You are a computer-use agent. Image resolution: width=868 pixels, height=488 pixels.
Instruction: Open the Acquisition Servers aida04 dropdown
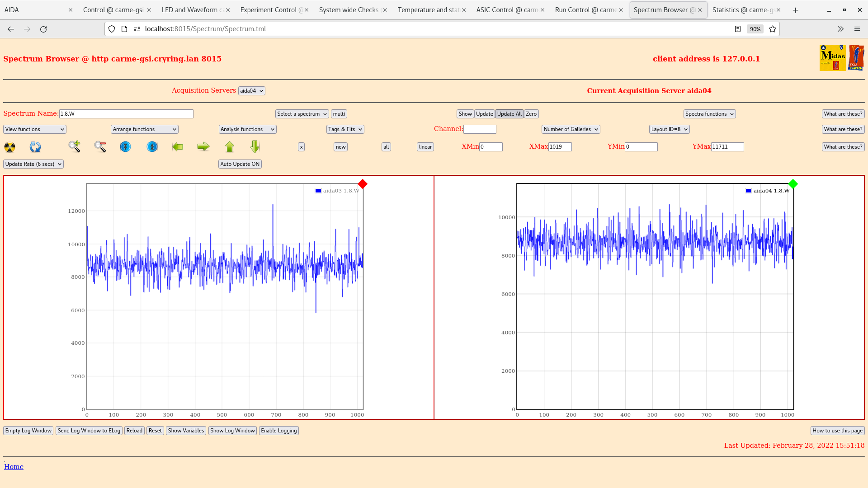click(251, 91)
